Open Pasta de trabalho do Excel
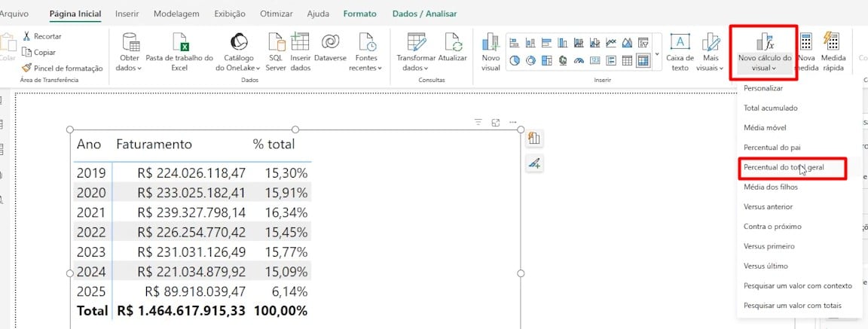Viewport: 868px width, 329px height. click(179, 50)
